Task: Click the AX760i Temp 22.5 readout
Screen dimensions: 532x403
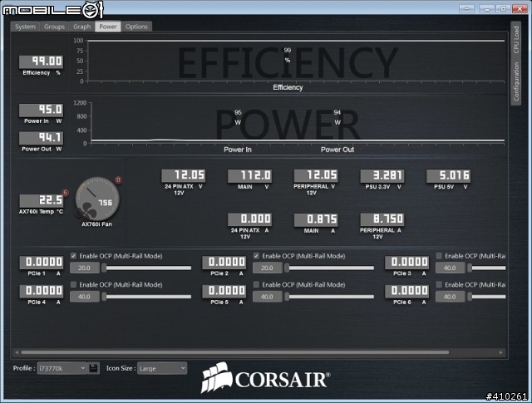Action: click(41, 200)
